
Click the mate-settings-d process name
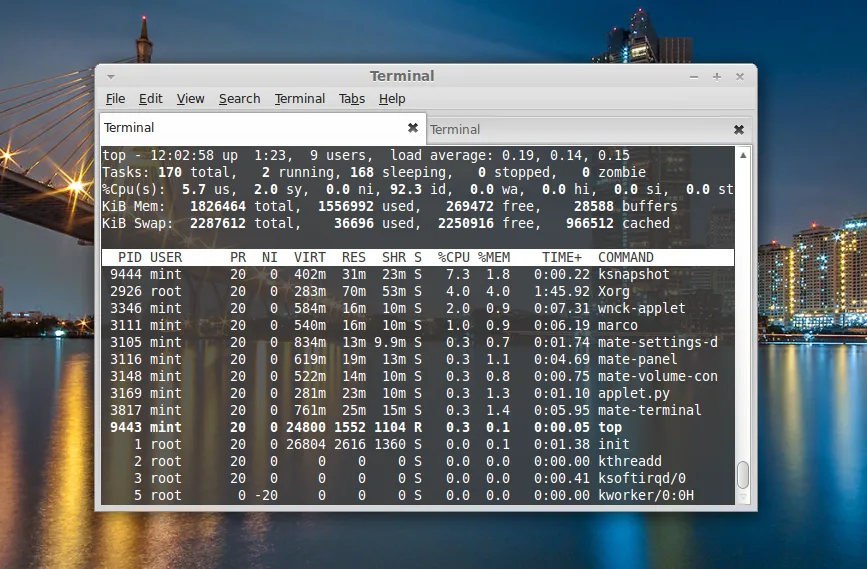(x=658, y=342)
